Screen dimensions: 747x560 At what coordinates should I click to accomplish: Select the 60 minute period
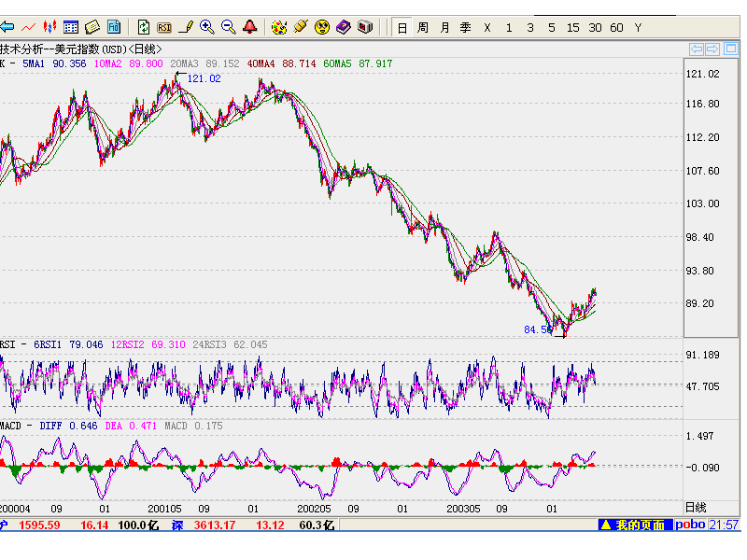coord(616,28)
